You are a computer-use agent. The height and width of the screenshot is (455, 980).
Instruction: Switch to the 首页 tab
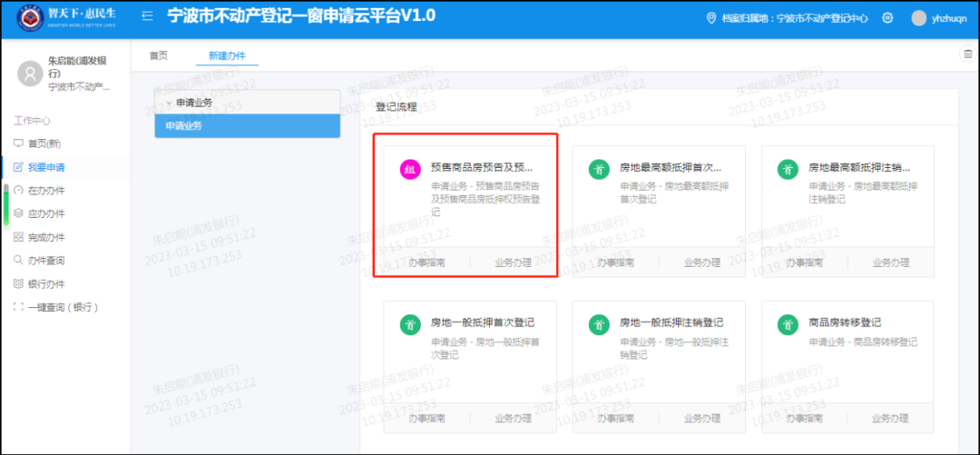(159, 55)
